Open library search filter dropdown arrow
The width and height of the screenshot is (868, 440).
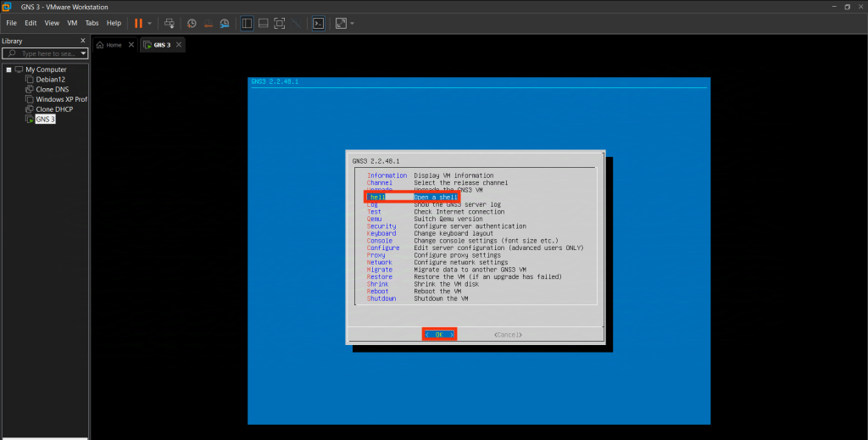click(83, 53)
